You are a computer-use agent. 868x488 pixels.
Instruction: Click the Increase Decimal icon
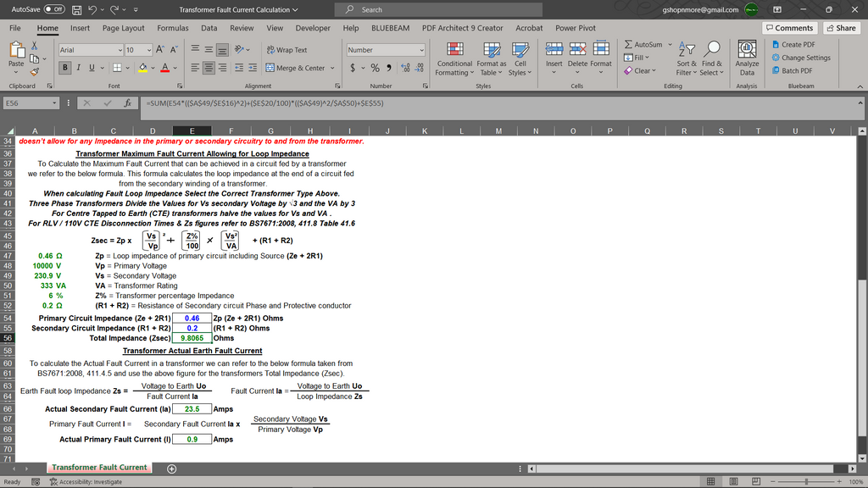[405, 68]
